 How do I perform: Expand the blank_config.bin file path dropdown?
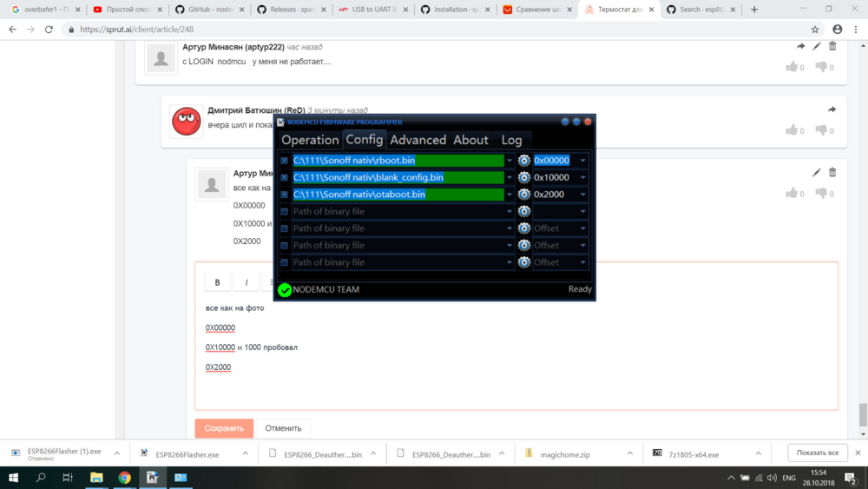509,177
